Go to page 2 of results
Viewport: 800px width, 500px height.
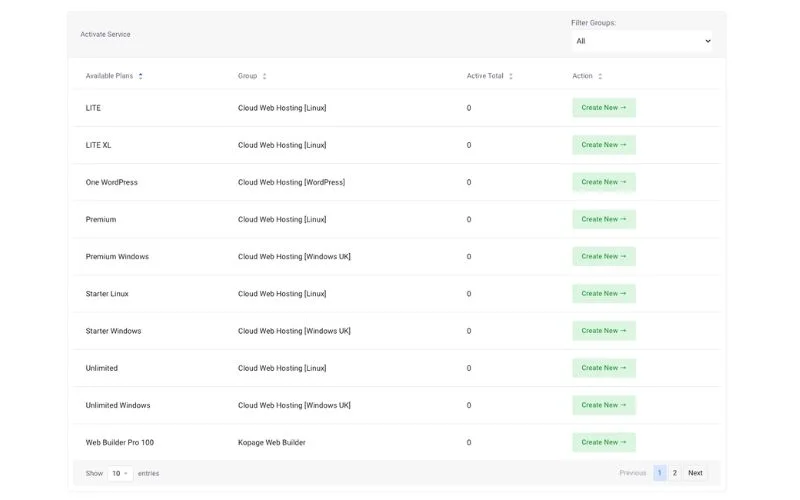674,473
